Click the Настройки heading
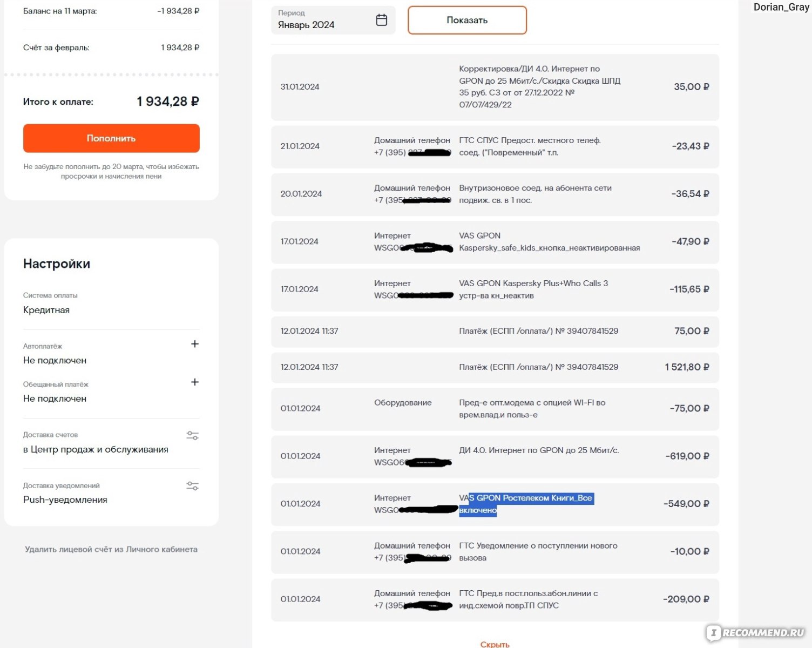 pos(57,264)
